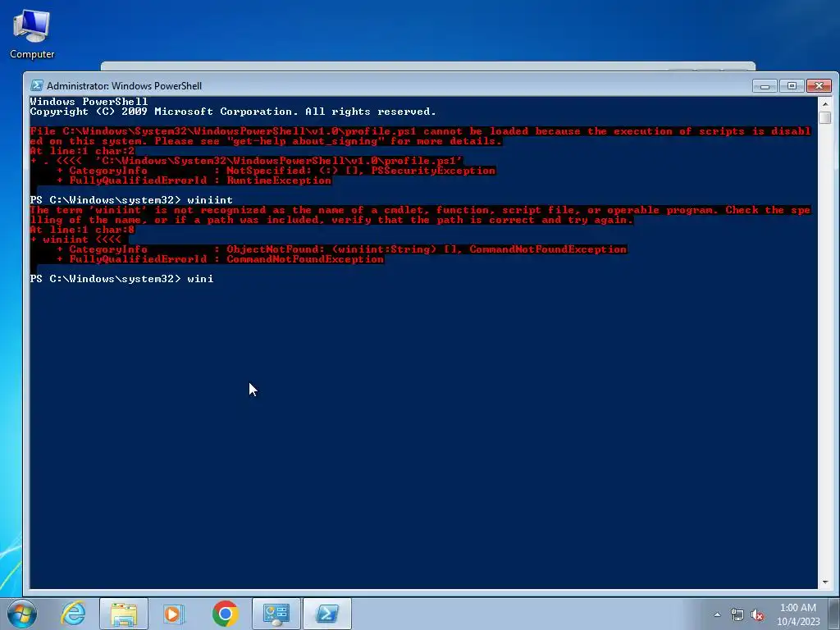Screen dimensions: 840x630
Task: Click 'CommandNotFoundException' in FullyQualifiedErrorId line
Action: click(305, 259)
